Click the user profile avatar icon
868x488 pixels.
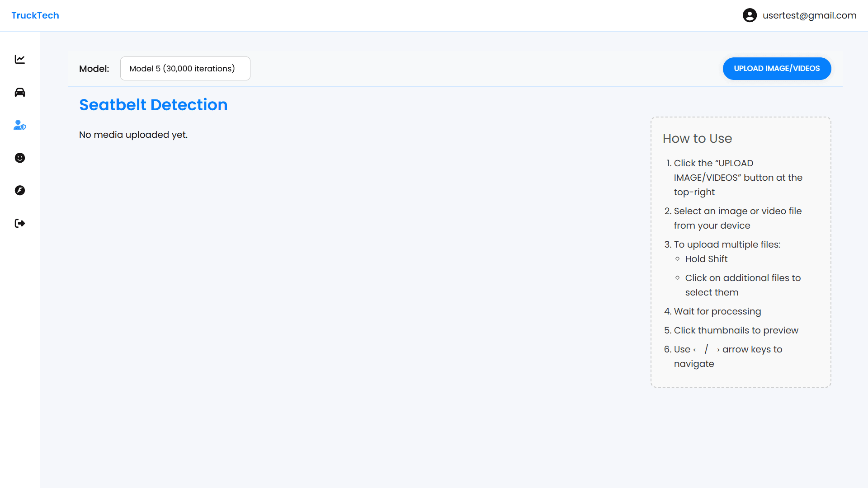(750, 15)
